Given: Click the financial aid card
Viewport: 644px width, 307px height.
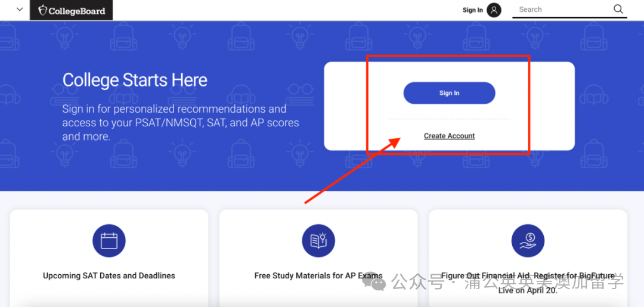Looking at the screenshot, I should pyautogui.click(x=528, y=258).
